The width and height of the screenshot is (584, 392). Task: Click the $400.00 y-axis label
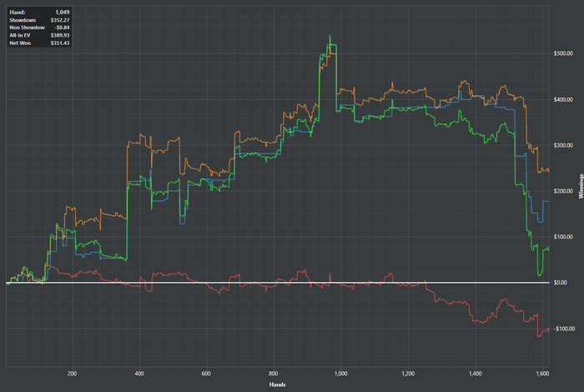pos(563,99)
